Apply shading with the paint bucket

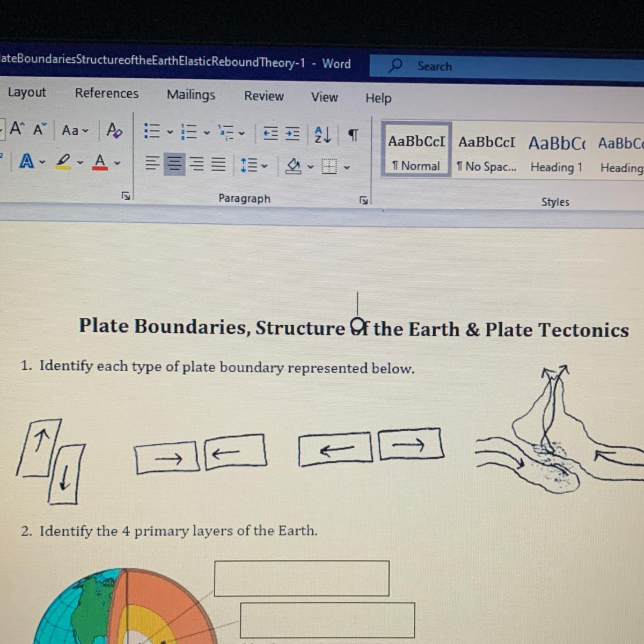point(293,166)
